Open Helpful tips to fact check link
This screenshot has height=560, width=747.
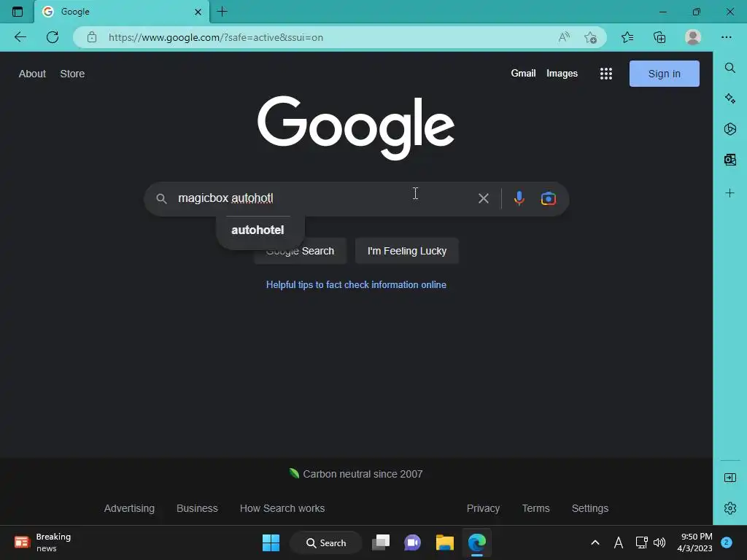[356, 285]
